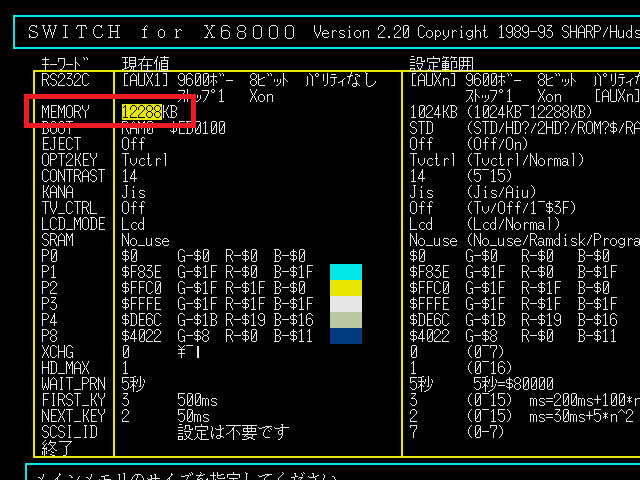Pick the P0 palette keyword
Viewport: 640px width, 480px height.
click(49, 256)
